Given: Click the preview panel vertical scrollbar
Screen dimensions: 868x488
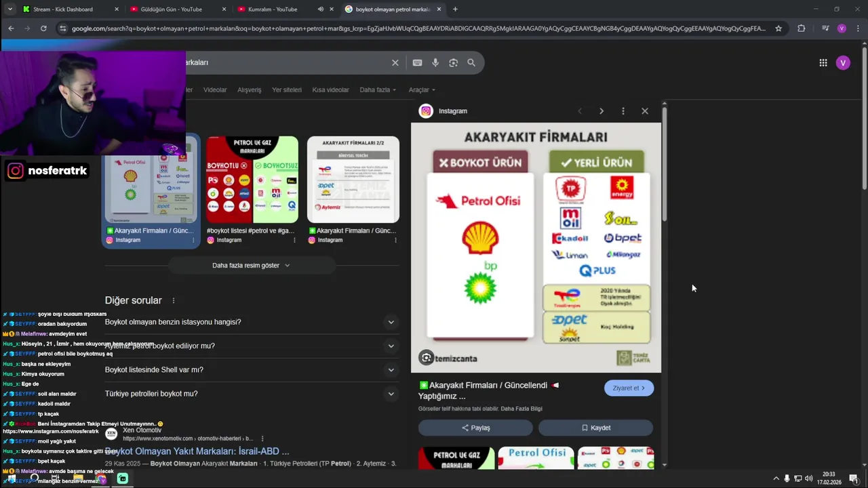Looking at the screenshot, I should (664, 163).
